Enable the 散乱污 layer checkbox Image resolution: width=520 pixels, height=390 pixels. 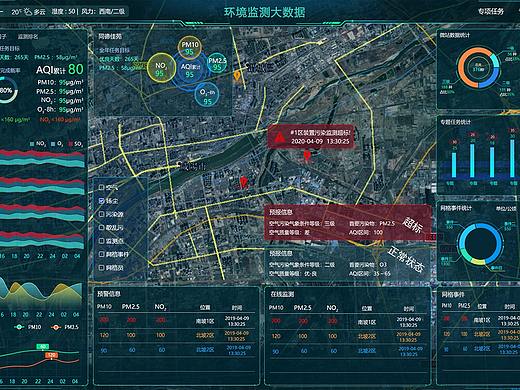(x=102, y=227)
